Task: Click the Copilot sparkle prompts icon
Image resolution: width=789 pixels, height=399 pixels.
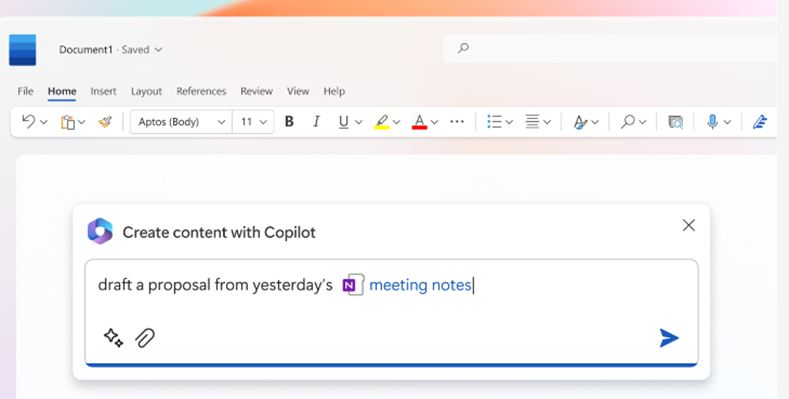Action: [x=113, y=338]
